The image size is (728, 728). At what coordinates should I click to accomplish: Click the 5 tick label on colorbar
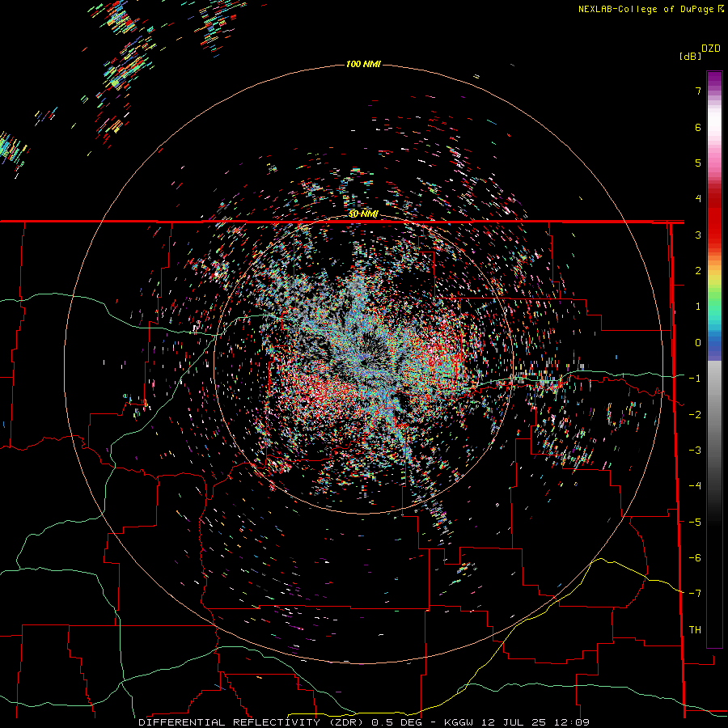point(698,163)
